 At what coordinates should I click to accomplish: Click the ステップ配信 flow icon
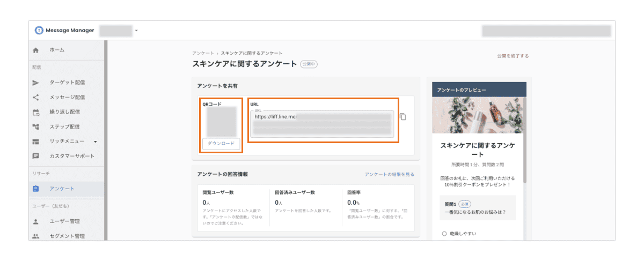[x=36, y=126]
